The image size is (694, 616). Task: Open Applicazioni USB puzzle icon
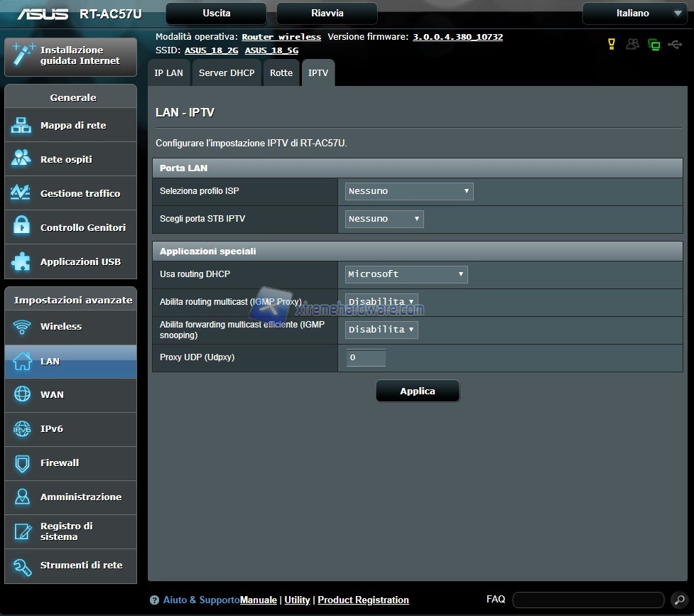click(x=21, y=261)
